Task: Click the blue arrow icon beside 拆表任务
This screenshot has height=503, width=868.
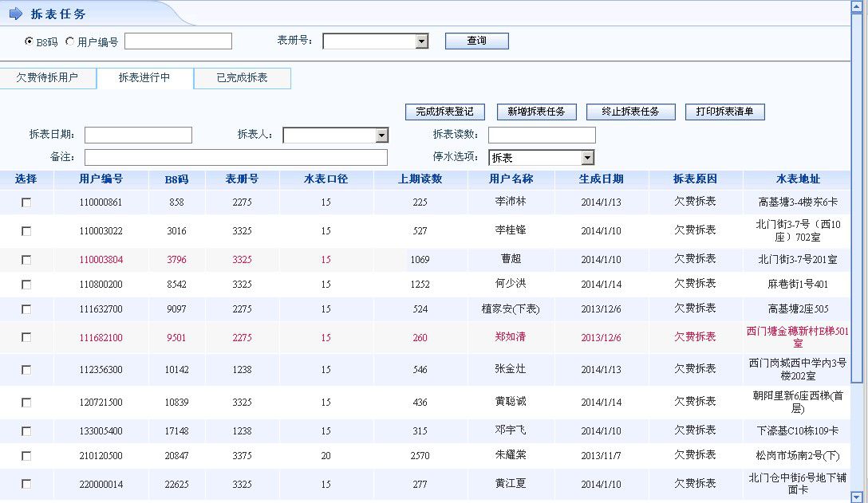Action: click(x=16, y=14)
